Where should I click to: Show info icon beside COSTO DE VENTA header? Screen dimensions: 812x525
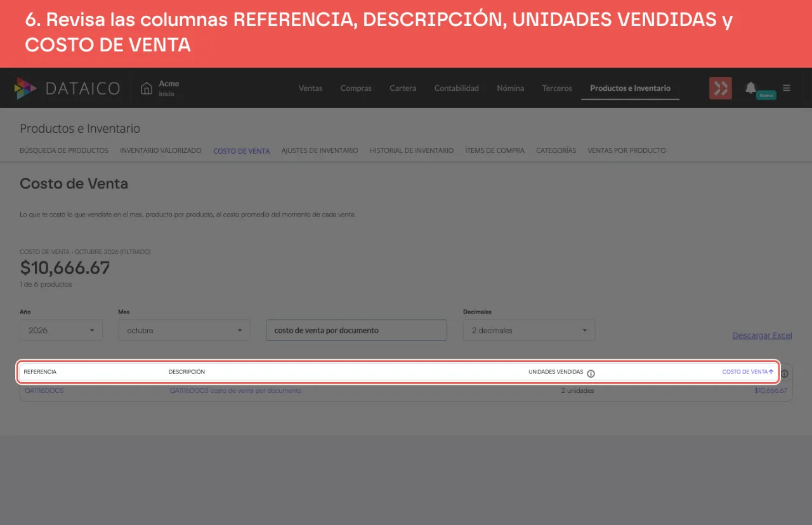(785, 373)
